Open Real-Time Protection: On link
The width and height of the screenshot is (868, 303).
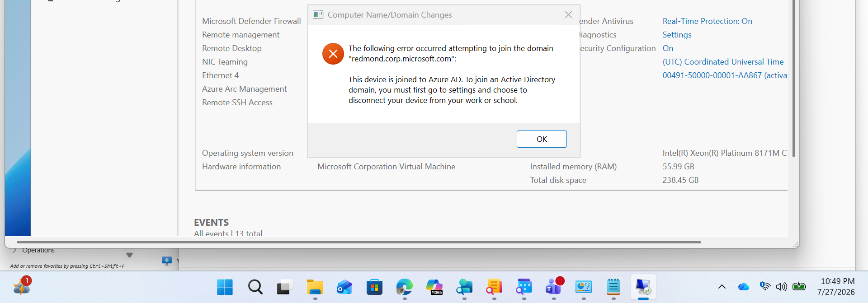point(707,21)
